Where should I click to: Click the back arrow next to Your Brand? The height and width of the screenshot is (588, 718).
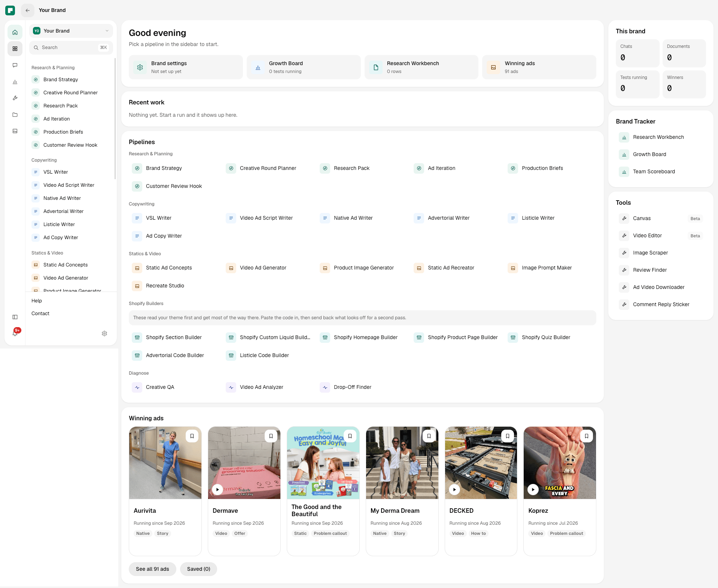click(x=28, y=10)
